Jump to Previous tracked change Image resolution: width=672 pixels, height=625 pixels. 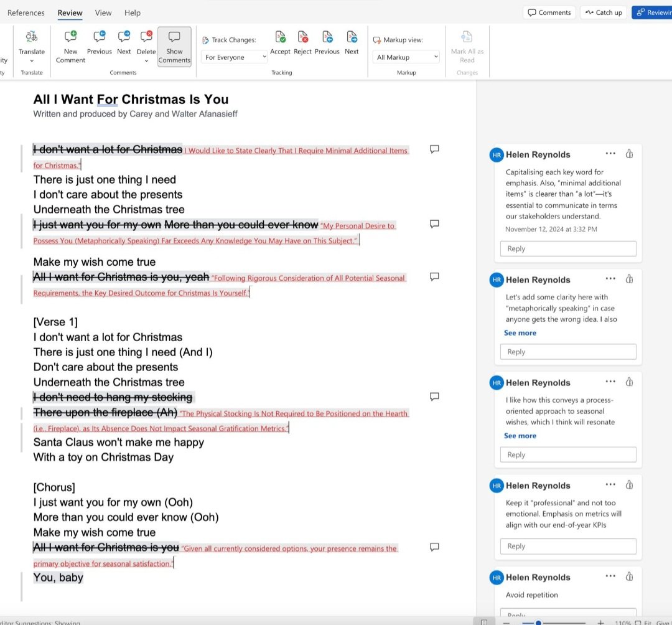(x=327, y=42)
